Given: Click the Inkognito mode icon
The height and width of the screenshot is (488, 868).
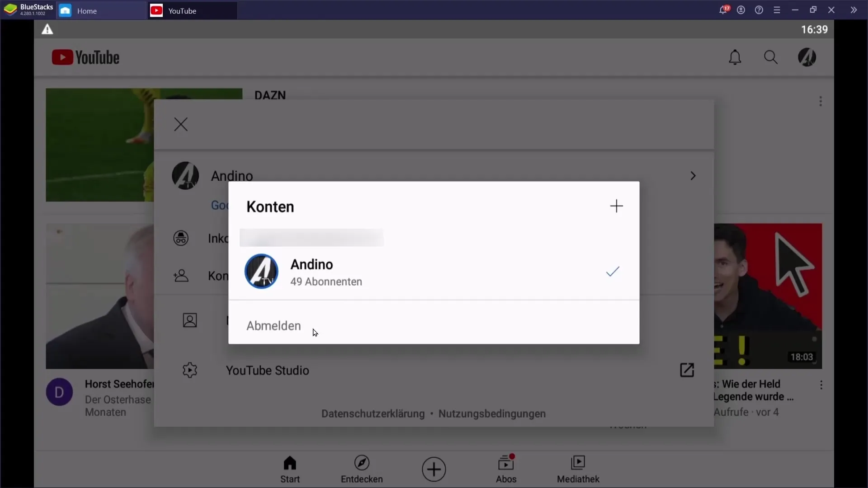Looking at the screenshot, I should click(x=181, y=238).
